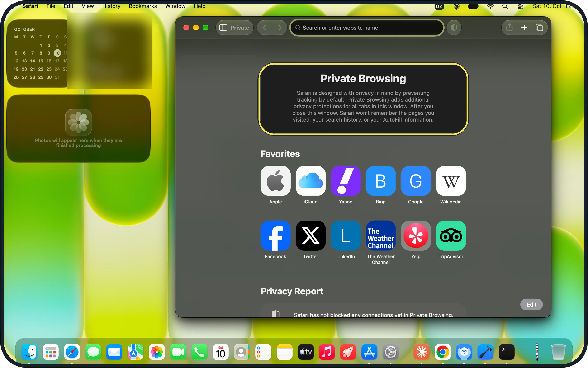Screen dimensions: 588x368
Task: Open the Trash in the Dock
Action: [558, 352]
